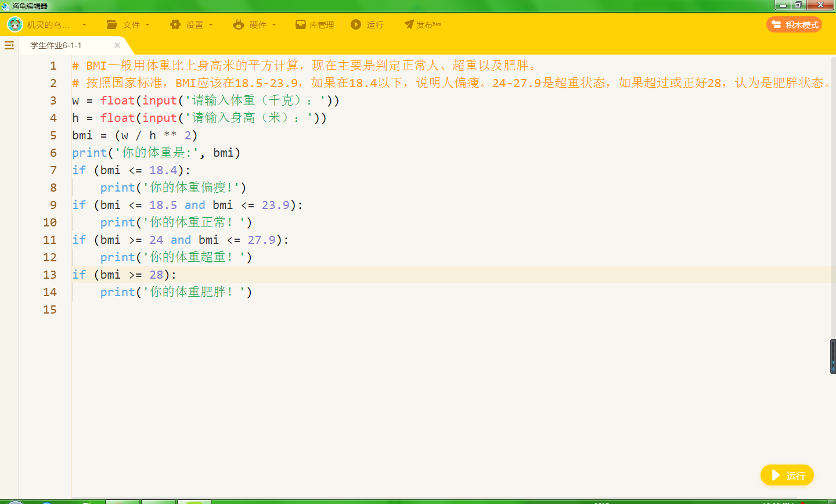Click the comment line starting with '# 按照国家标准'
This screenshot has width=836, height=504.
(x=452, y=83)
